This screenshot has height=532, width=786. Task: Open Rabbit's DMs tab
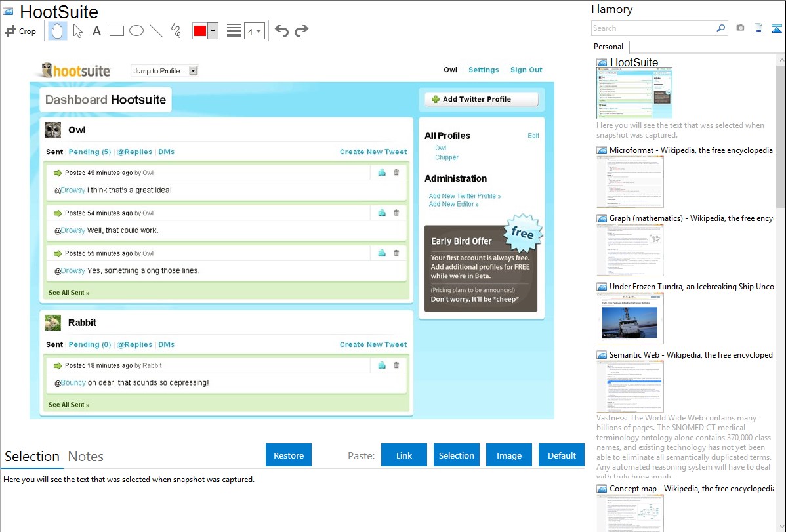[167, 344]
